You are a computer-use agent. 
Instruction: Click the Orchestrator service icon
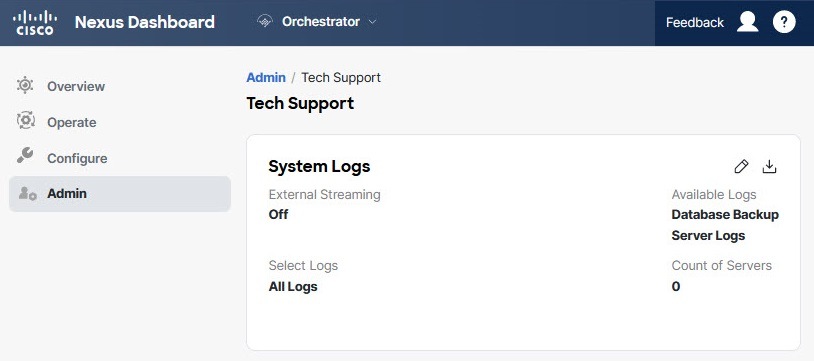265,22
